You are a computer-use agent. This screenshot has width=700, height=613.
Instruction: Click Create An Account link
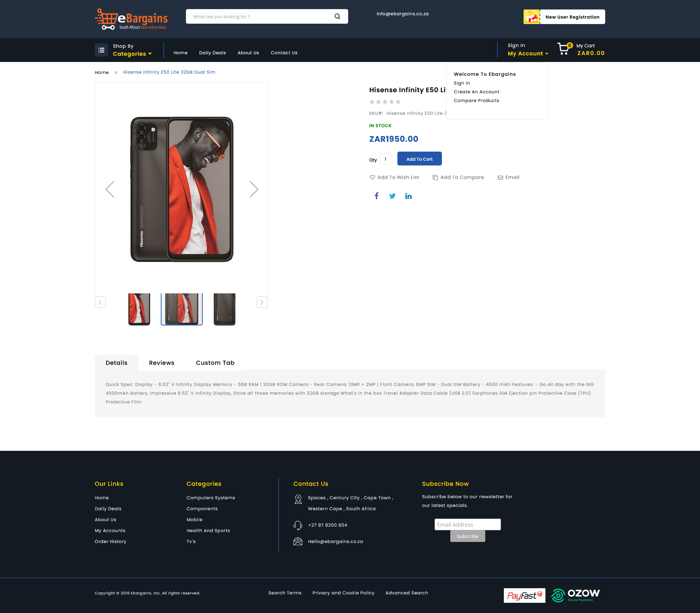pos(477,92)
